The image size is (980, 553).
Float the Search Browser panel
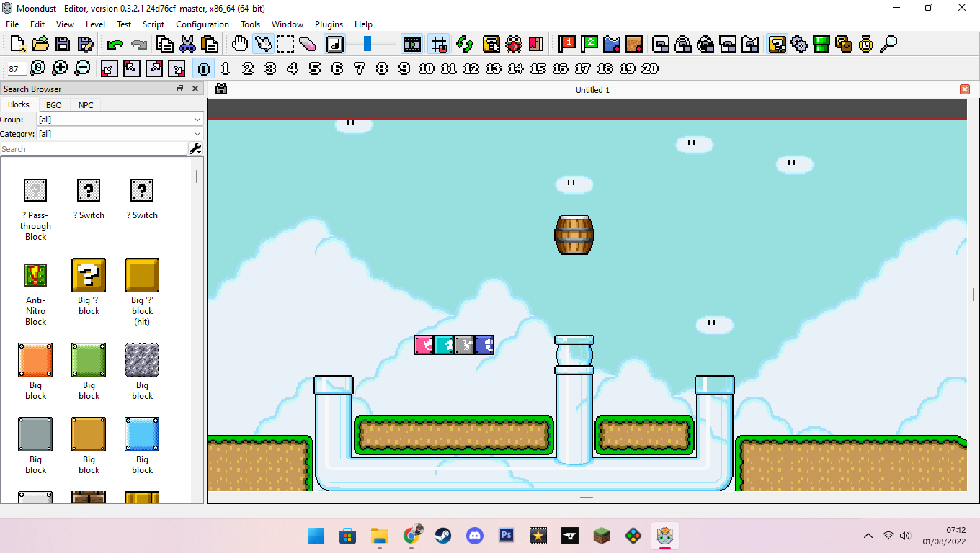(x=180, y=89)
